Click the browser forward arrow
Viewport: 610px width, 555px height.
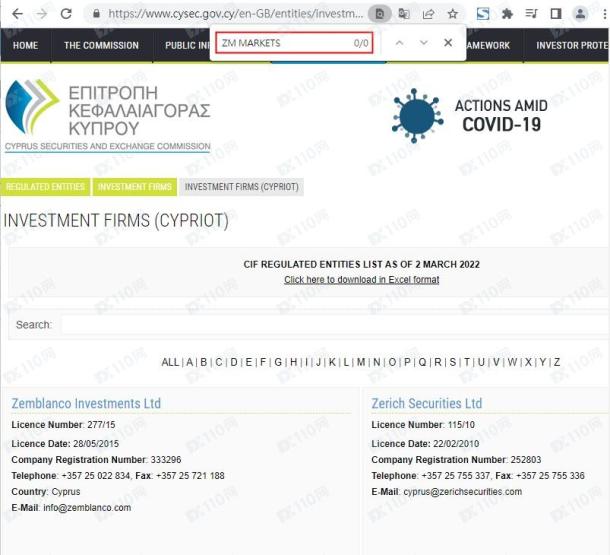click(41, 14)
